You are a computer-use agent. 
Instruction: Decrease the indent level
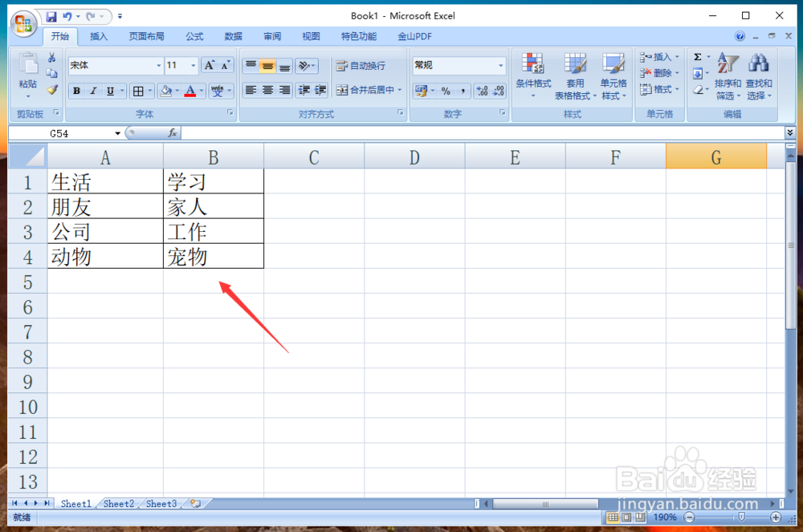304,91
